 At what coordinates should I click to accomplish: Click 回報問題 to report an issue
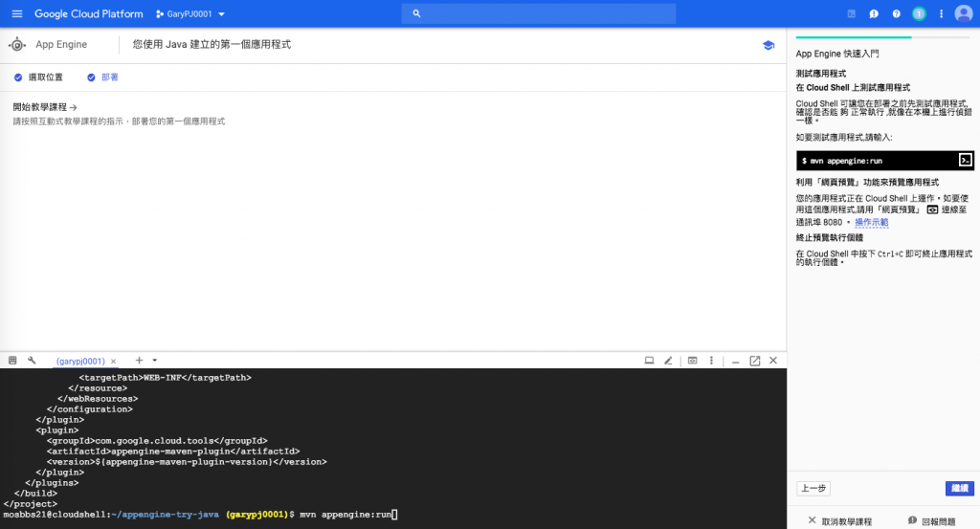(932, 521)
